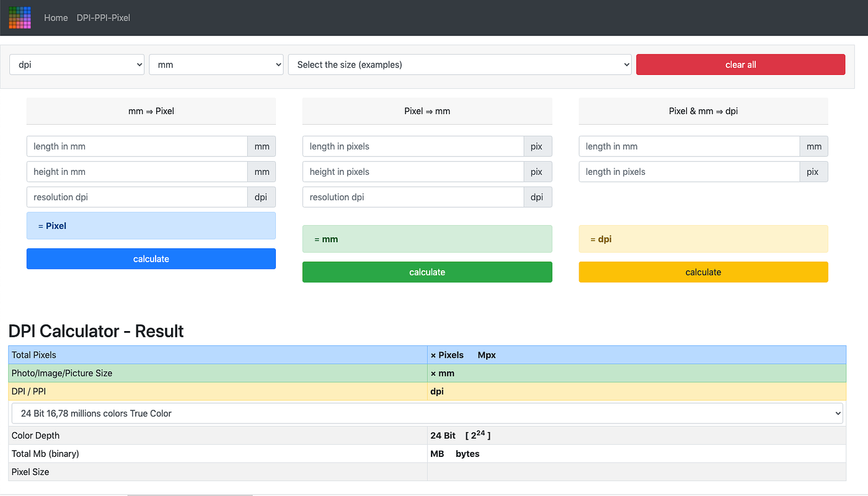
Task: Click the DPI / PPI row label
Action: click(x=29, y=391)
